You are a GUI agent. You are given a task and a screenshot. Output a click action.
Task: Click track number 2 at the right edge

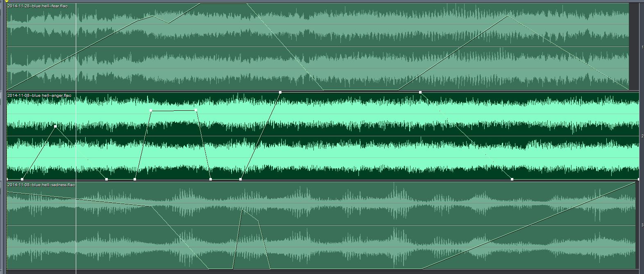pos(642,136)
